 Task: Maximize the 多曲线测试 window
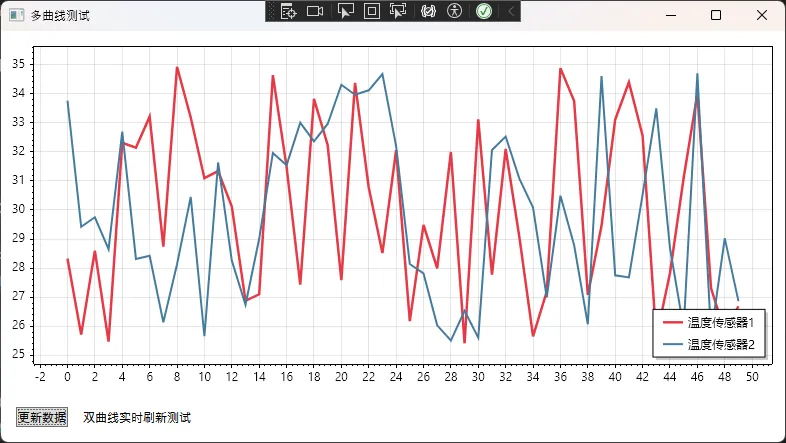(715, 15)
